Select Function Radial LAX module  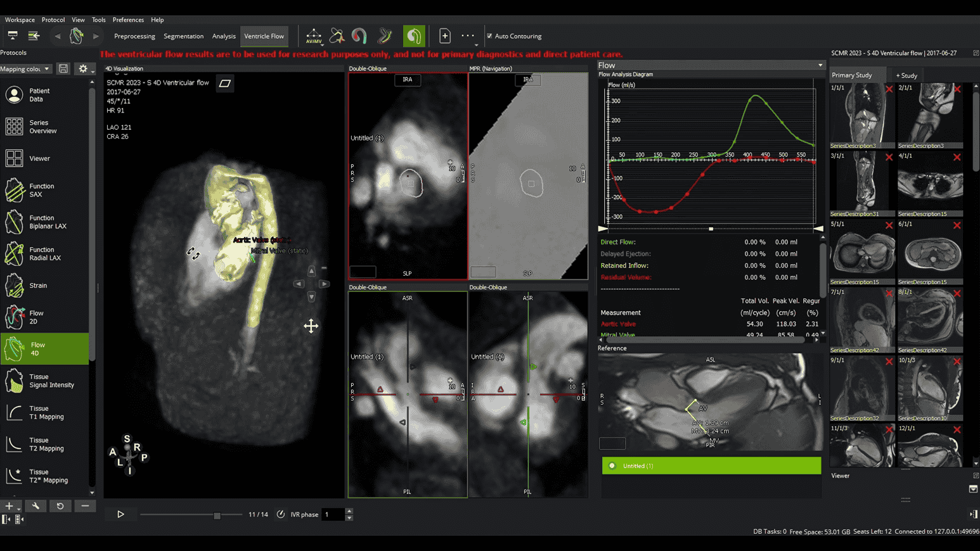(x=44, y=253)
